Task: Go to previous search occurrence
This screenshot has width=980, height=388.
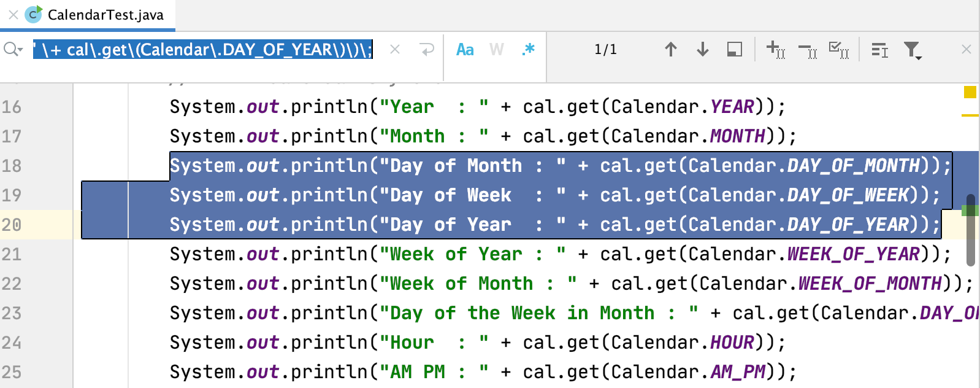Action: [x=671, y=50]
